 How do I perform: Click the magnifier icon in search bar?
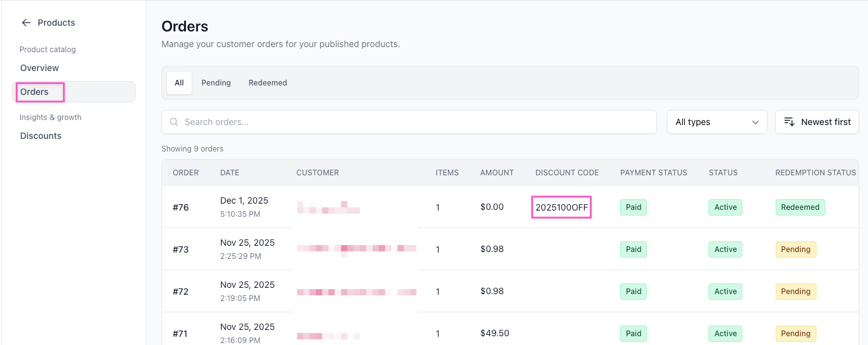click(174, 122)
